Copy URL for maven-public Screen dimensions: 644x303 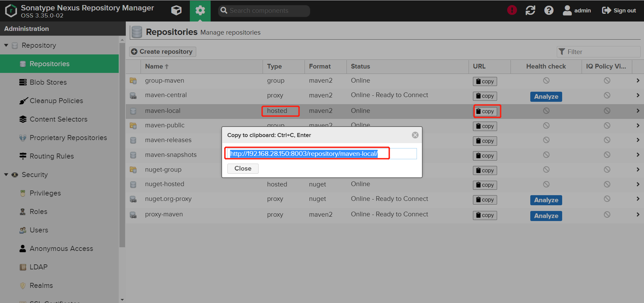pos(485,126)
